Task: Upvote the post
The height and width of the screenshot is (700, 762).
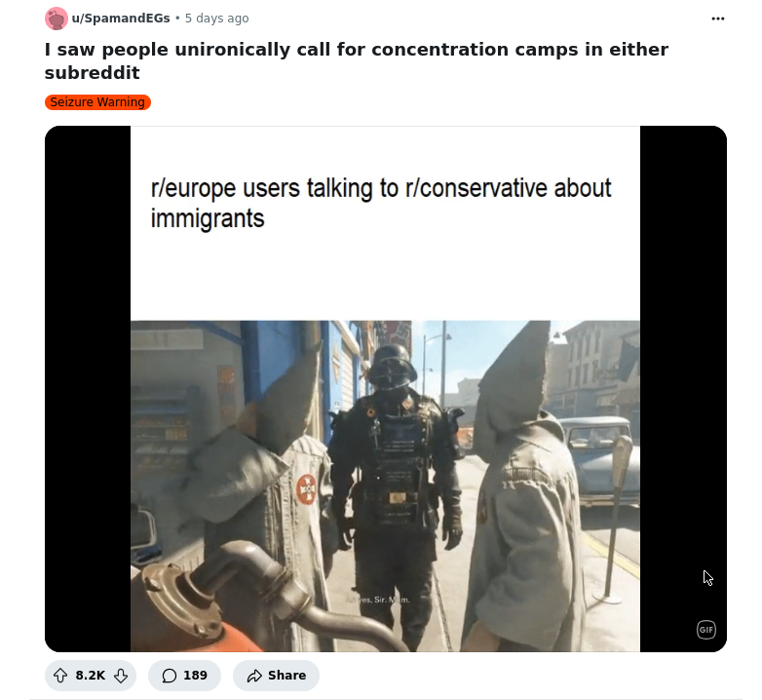Action: tap(60, 676)
